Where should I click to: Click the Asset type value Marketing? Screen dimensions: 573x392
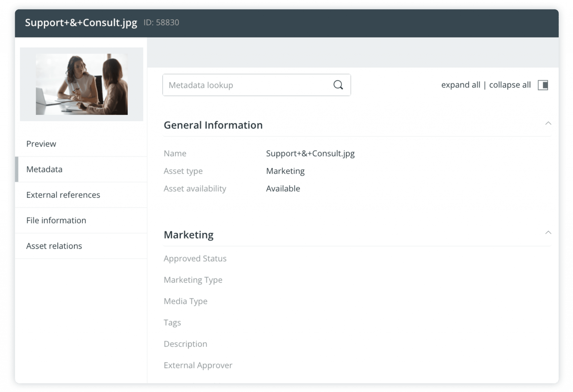(x=285, y=171)
